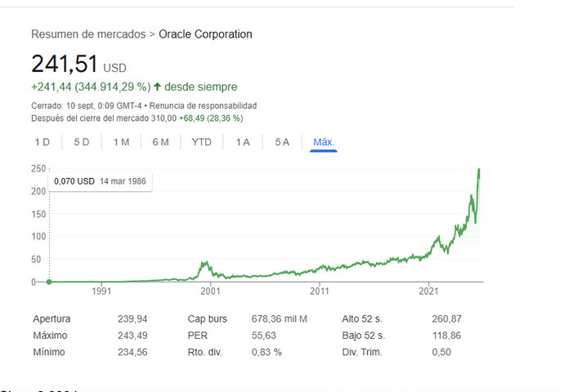Open the 6 M chart range
Screen dimensions: 564x392
click(x=160, y=142)
